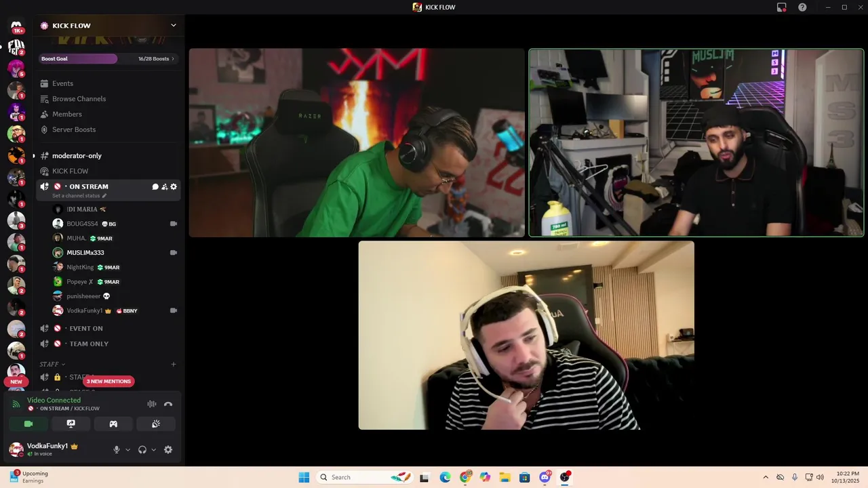
Task: Open the title bar inbox icon
Action: (782, 7)
